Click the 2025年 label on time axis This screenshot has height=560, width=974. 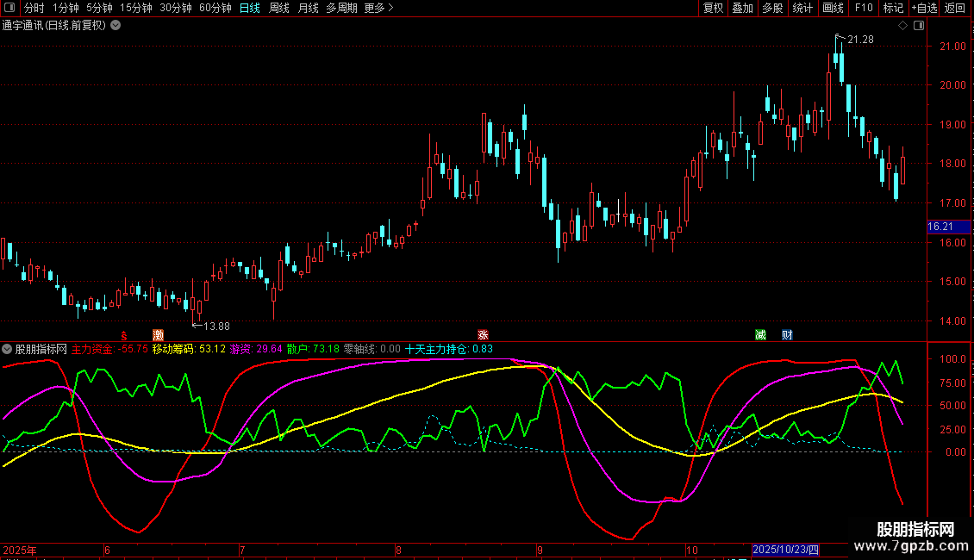click(20, 551)
